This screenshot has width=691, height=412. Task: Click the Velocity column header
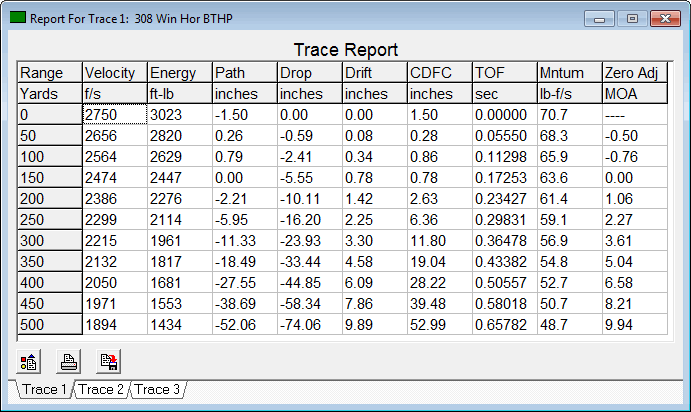coord(115,73)
